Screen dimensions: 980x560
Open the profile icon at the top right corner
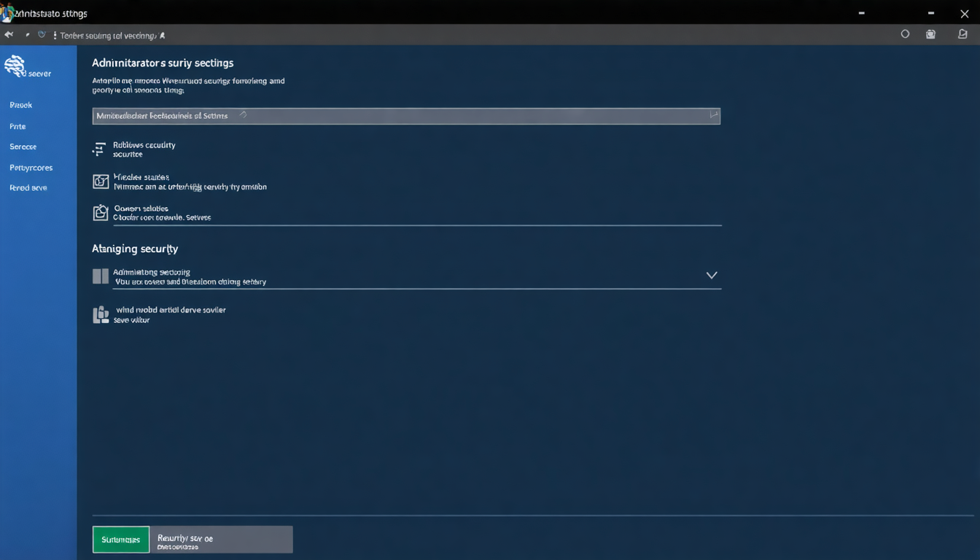point(962,34)
